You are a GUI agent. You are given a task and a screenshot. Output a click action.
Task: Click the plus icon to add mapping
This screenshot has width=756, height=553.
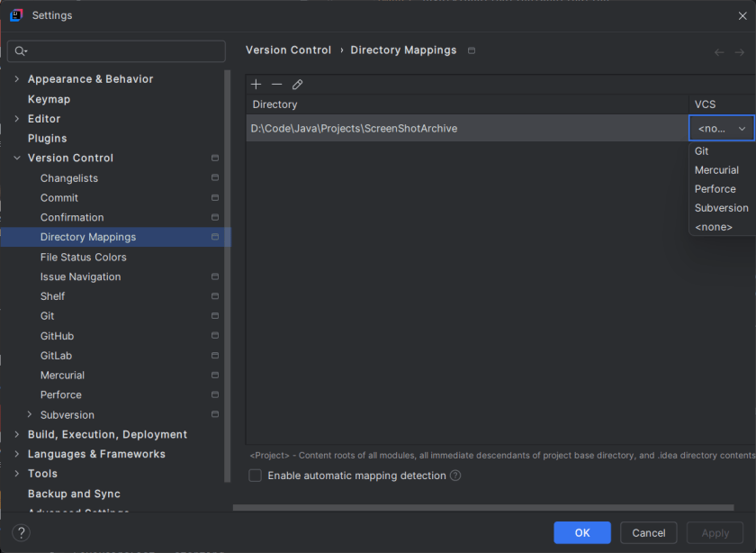click(x=256, y=85)
